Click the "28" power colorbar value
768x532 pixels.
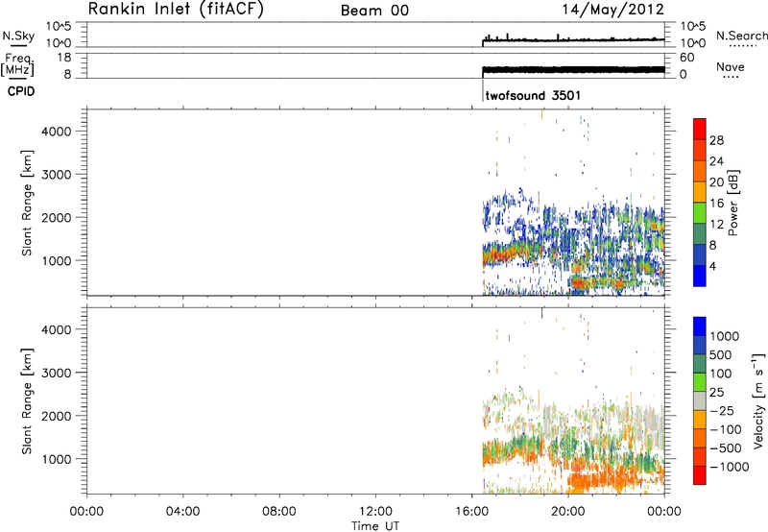click(x=716, y=140)
